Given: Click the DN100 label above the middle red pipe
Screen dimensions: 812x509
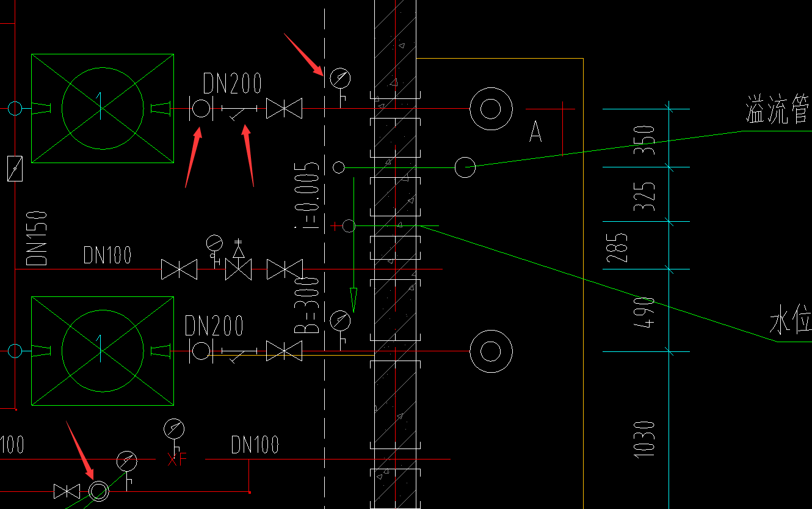Looking at the screenshot, I should point(107,255).
